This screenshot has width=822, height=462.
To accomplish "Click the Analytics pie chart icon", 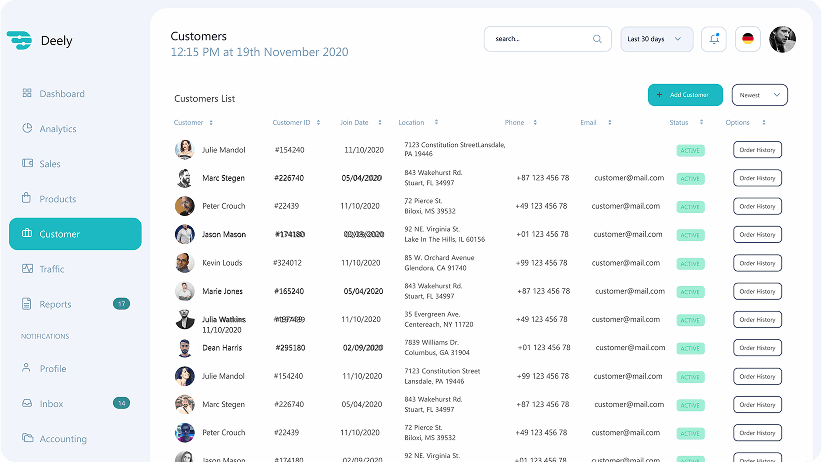I will 27,128.
